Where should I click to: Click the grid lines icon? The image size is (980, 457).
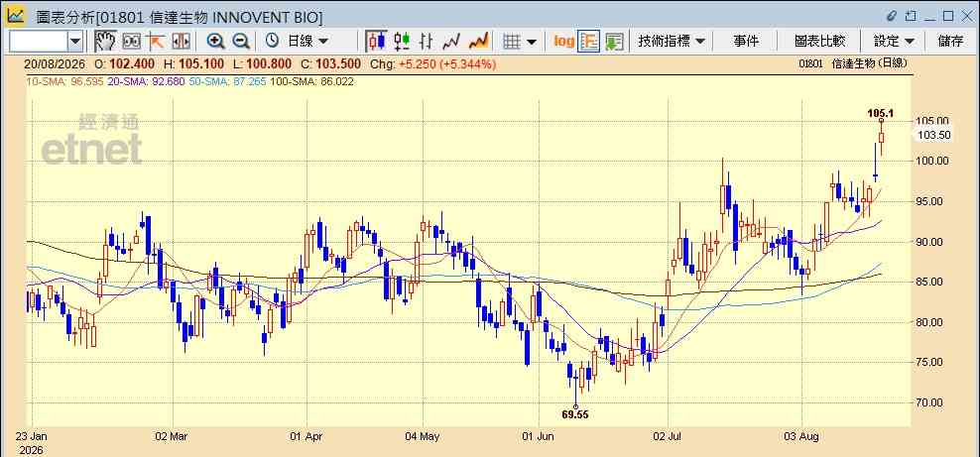[512, 42]
